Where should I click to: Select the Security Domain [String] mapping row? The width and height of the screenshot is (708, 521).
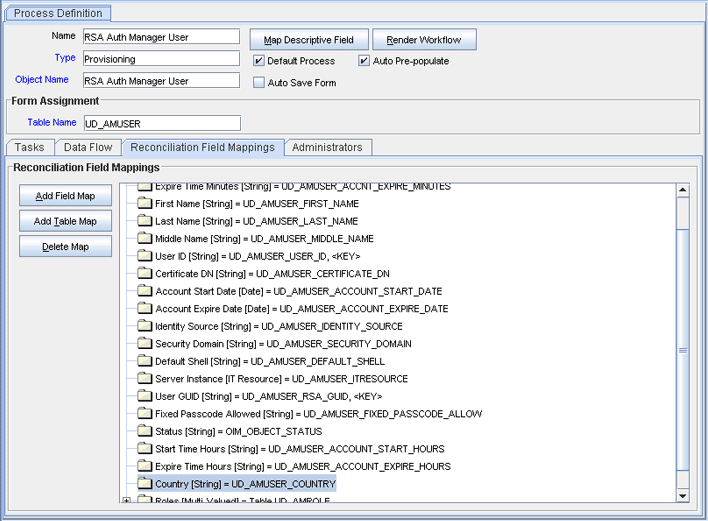point(275,344)
